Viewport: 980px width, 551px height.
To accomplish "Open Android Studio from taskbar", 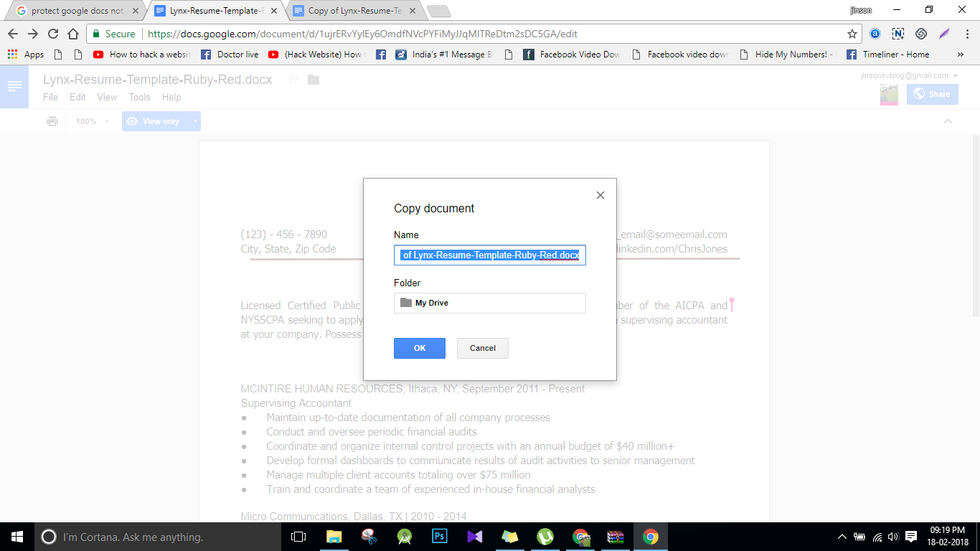I will tap(404, 537).
